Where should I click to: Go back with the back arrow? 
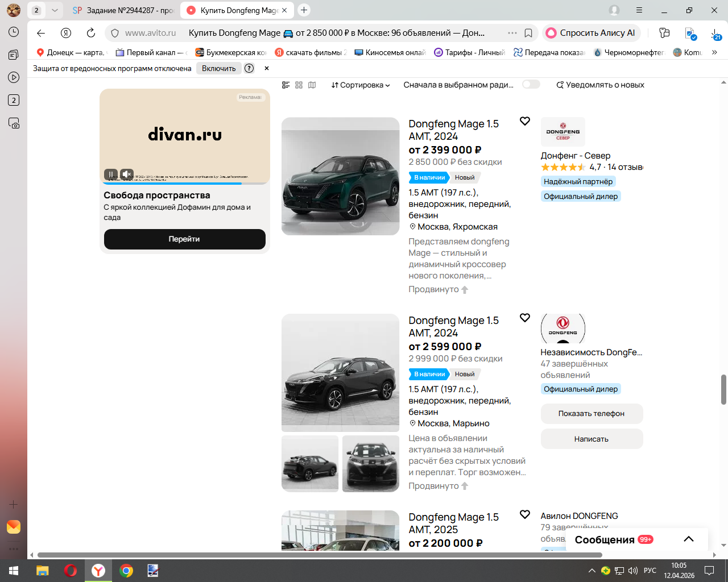coord(41,33)
